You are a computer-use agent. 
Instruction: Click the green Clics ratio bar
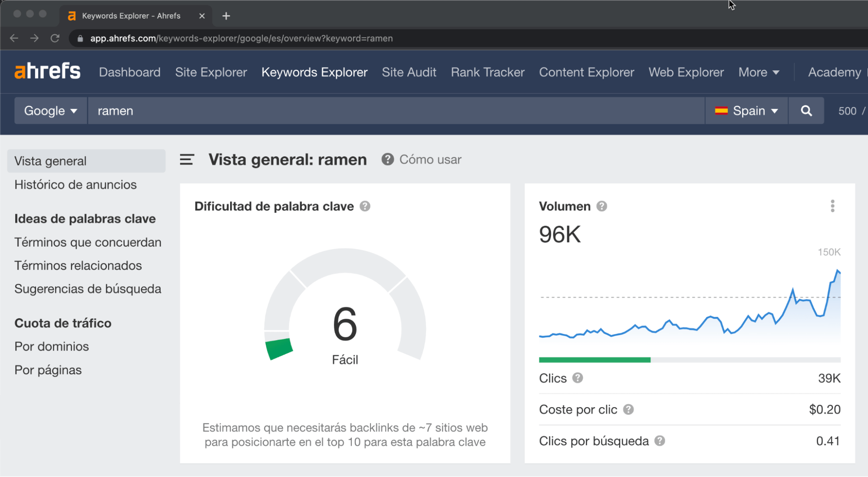(595, 359)
